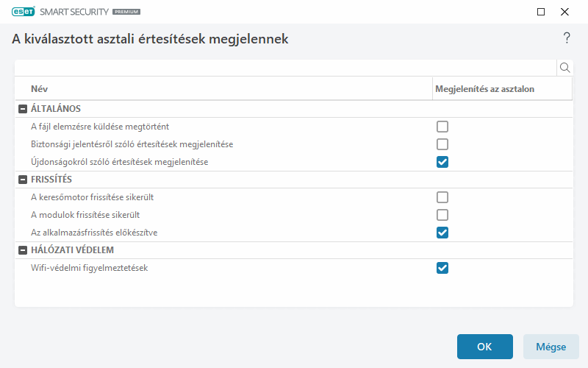Image resolution: width=588 pixels, height=368 pixels.
Task: Click the ESET logo in title bar
Action: point(24,12)
